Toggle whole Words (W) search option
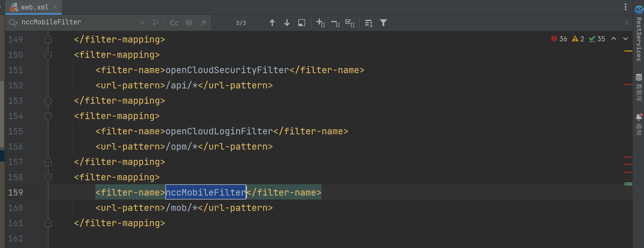Viewport: 644px width, 248px height. 189,23
